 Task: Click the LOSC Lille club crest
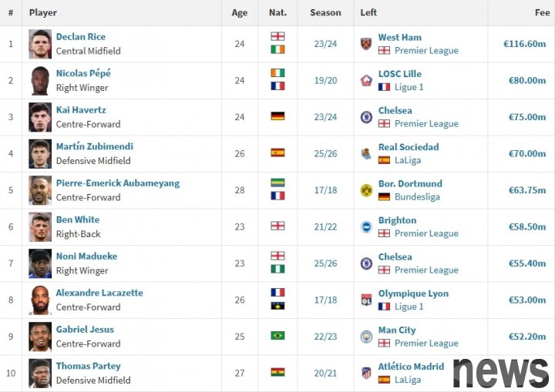coord(366,81)
